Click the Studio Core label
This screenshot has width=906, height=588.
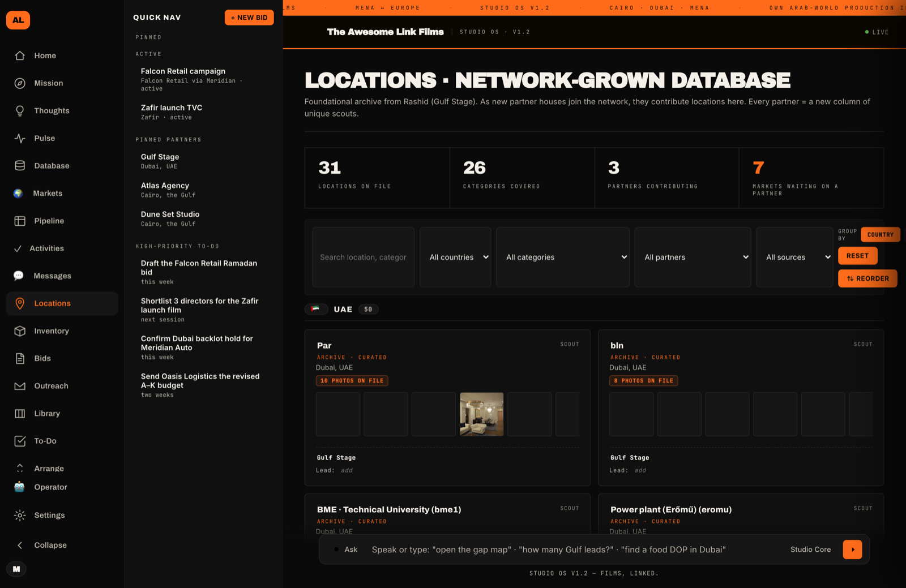(811, 550)
